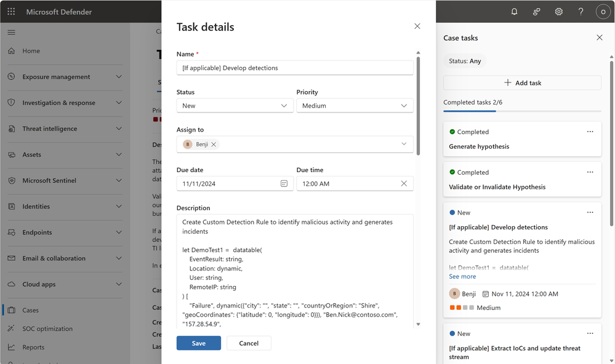The width and height of the screenshot is (615, 364).
Task: Cancel editing the task
Action: (249, 343)
